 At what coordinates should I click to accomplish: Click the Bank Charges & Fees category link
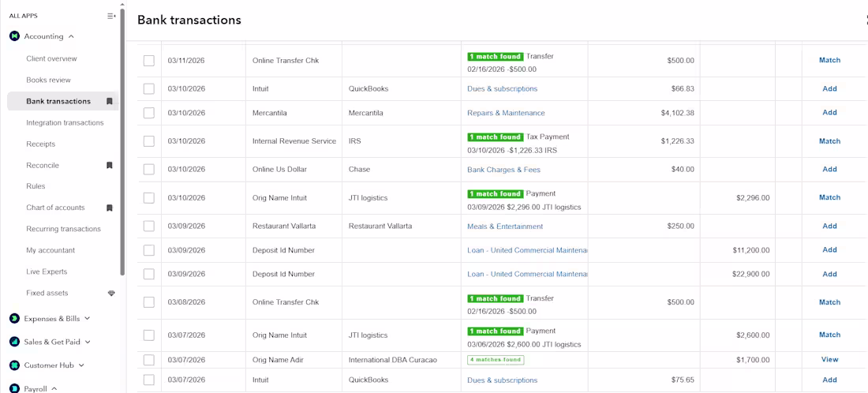(x=503, y=170)
